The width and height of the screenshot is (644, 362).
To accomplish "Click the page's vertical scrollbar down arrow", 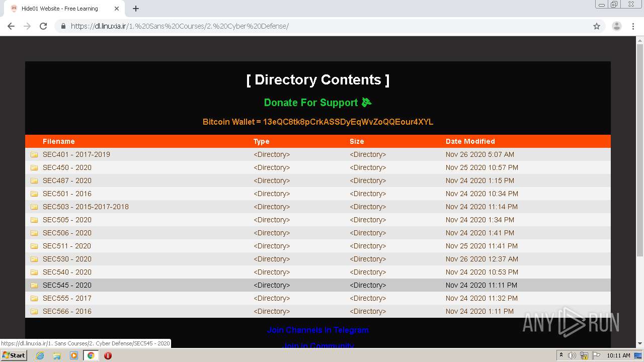I will tap(639, 343).
